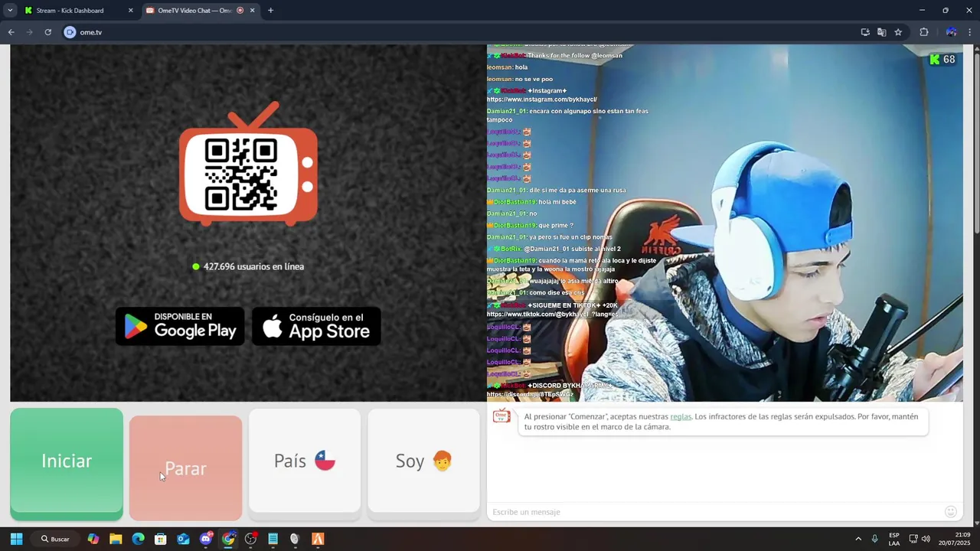Open the tab search dropdown arrow

click(10, 11)
